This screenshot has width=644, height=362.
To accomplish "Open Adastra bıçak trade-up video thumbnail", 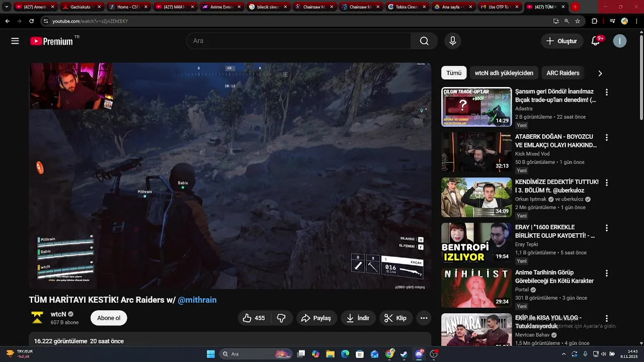I will (x=476, y=107).
